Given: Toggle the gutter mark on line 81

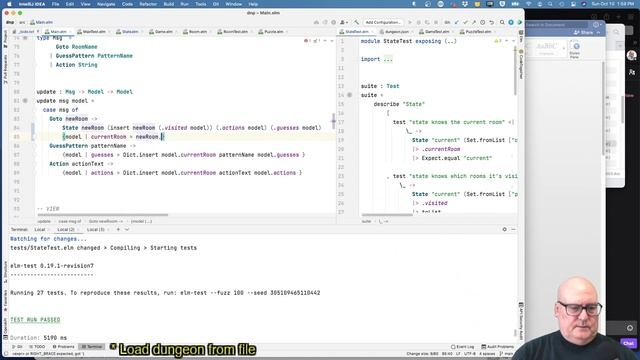Looking at the screenshot, I should [25, 100].
